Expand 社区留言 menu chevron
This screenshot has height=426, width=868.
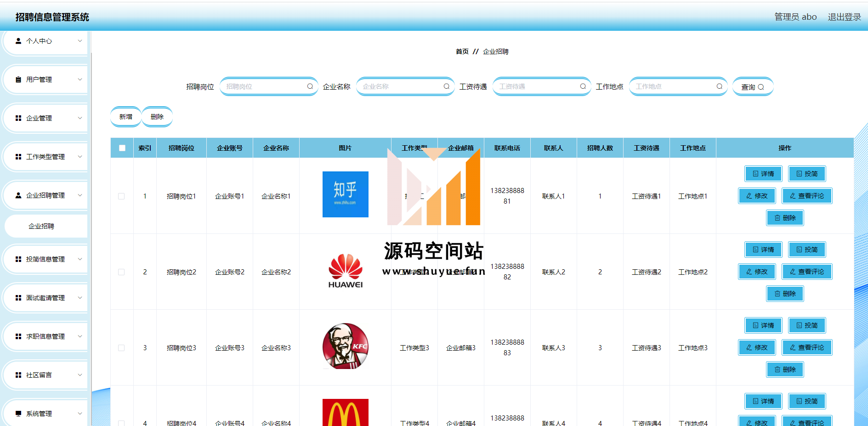tap(80, 375)
